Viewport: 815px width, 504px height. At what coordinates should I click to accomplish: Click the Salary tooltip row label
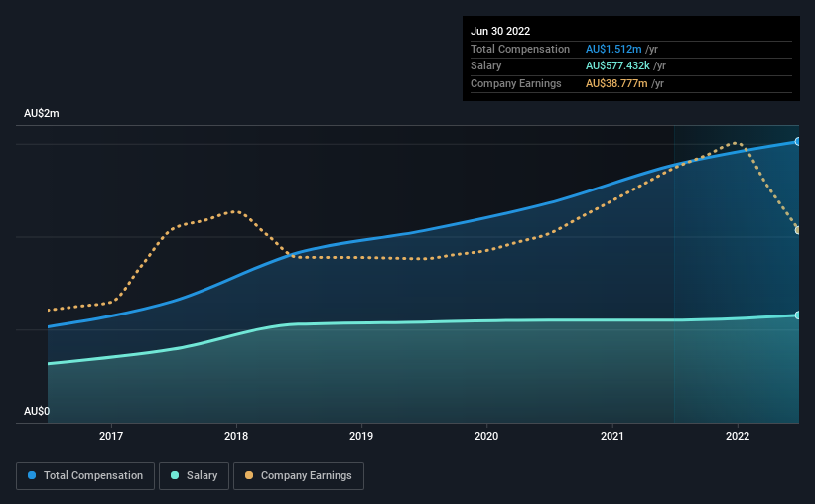point(486,66)
